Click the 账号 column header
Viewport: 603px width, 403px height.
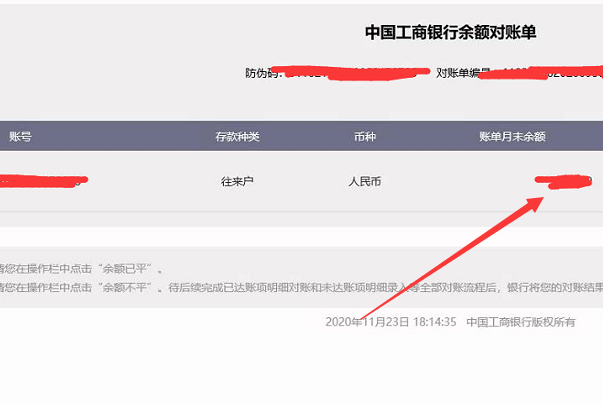[x=20, y=136]
